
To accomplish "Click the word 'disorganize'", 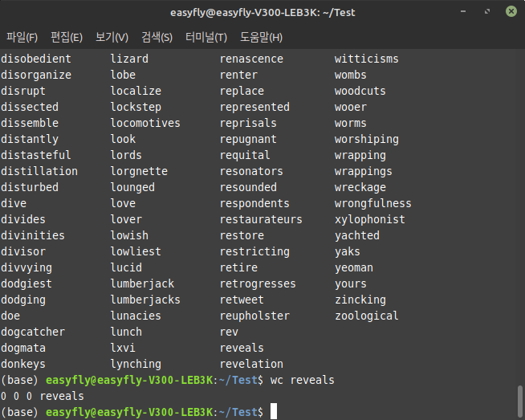I will [36, 75].
